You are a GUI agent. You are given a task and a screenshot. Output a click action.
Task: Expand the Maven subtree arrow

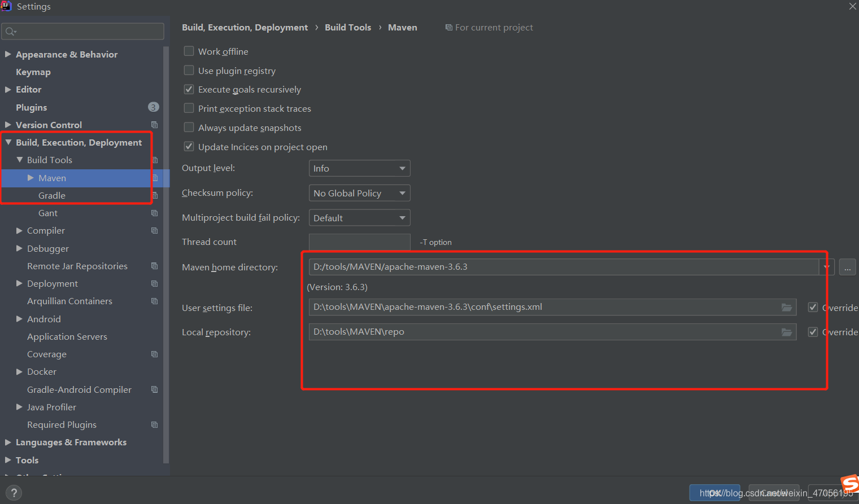point(30,178)
